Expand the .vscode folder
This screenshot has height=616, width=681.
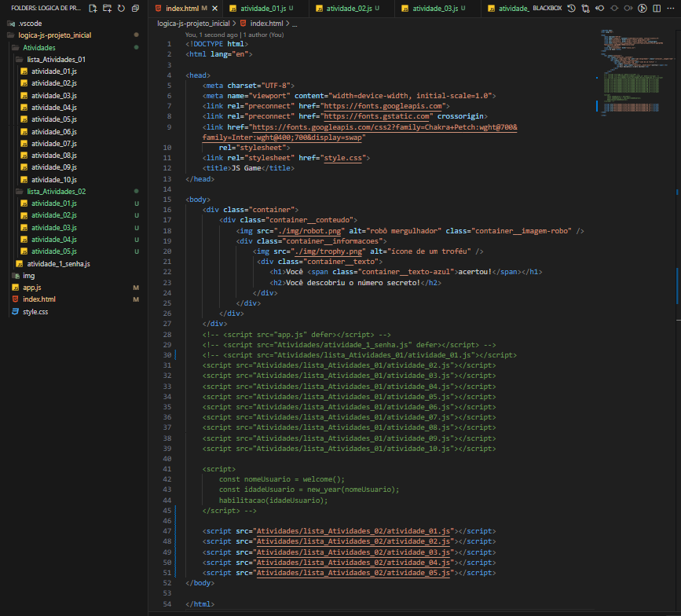tap(30, 23)
